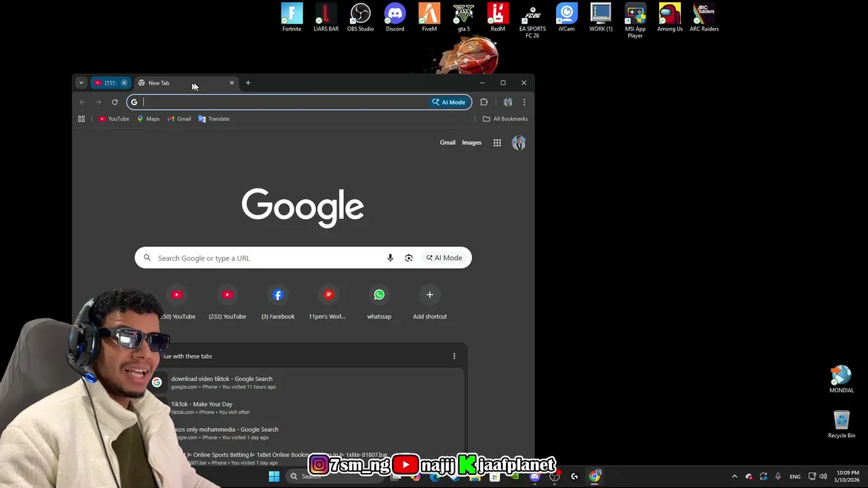Open Gmail bookmark in bookmarks bar

(180, 119)
